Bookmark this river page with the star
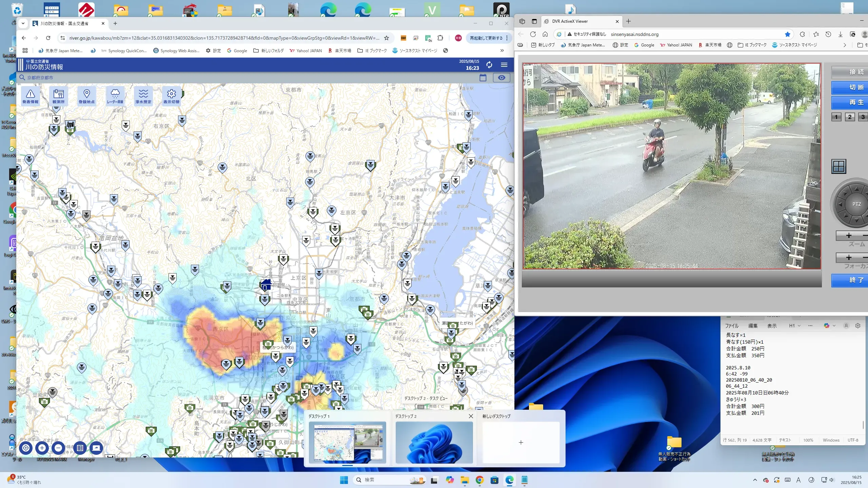The height and width of the screenshot is (488, 868). tap(386, 38)
